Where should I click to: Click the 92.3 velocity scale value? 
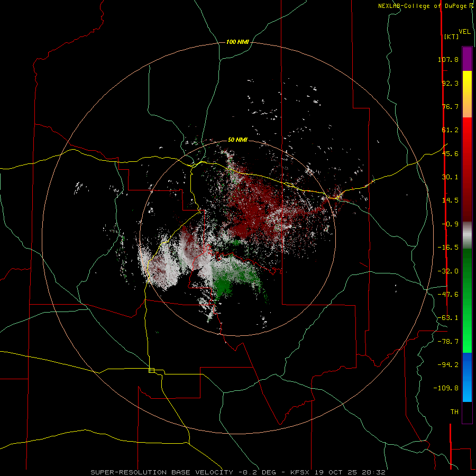pyautogui.click(x=450, y=83)
